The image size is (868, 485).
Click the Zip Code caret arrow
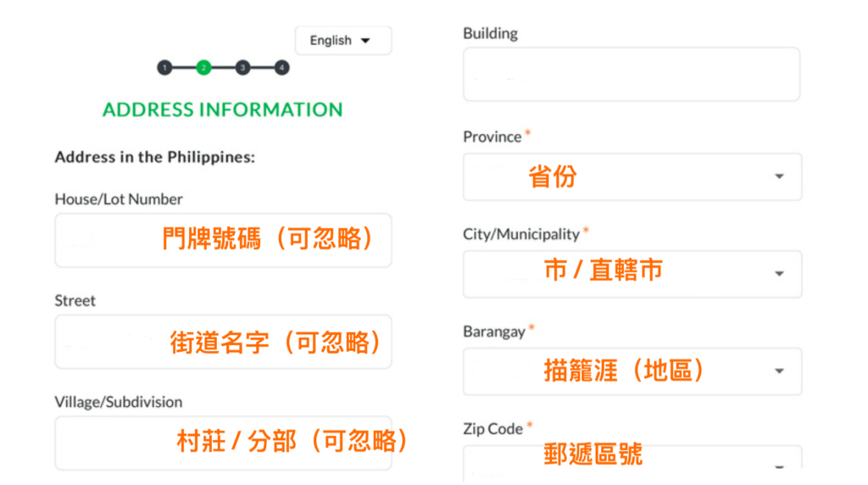click(x=780, y=467)
